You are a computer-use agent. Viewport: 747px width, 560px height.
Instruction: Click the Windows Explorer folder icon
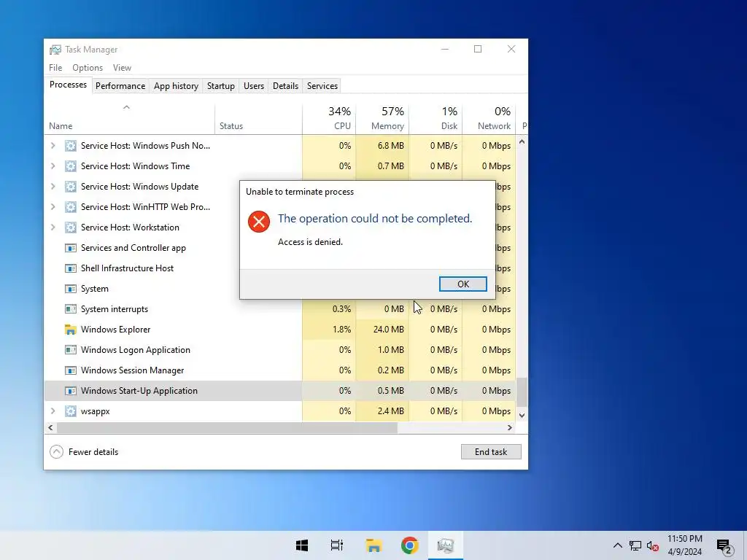[71, 330]
